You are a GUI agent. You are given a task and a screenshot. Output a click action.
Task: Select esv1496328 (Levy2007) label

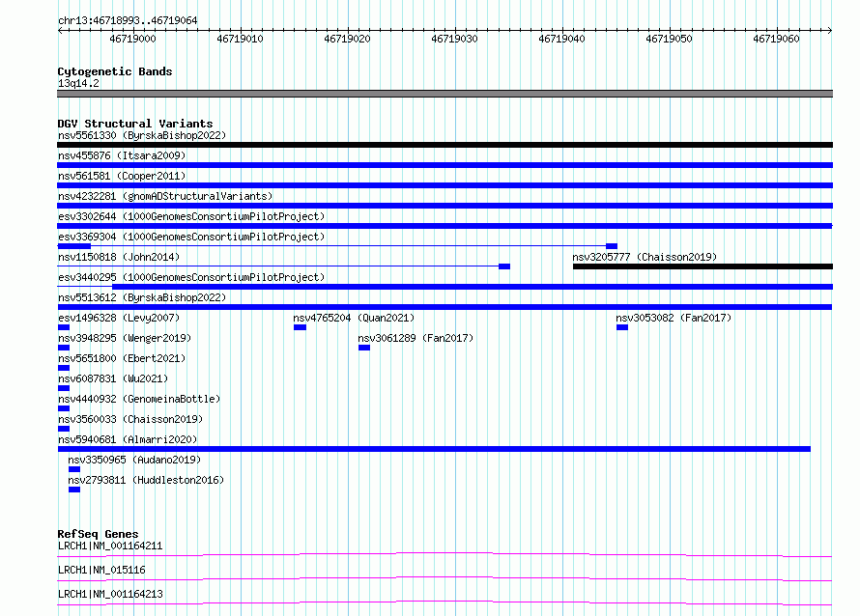(119, 318)
